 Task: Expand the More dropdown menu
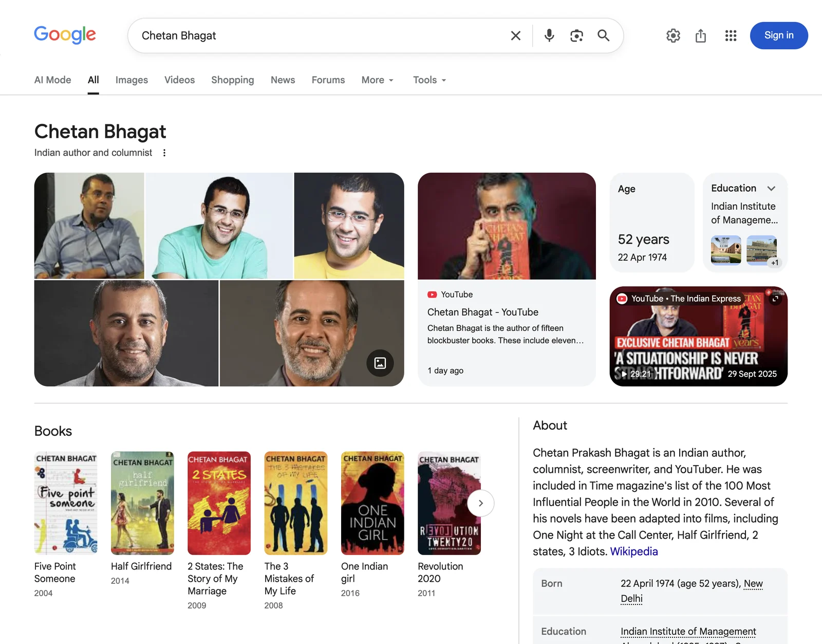pos(378,80)
